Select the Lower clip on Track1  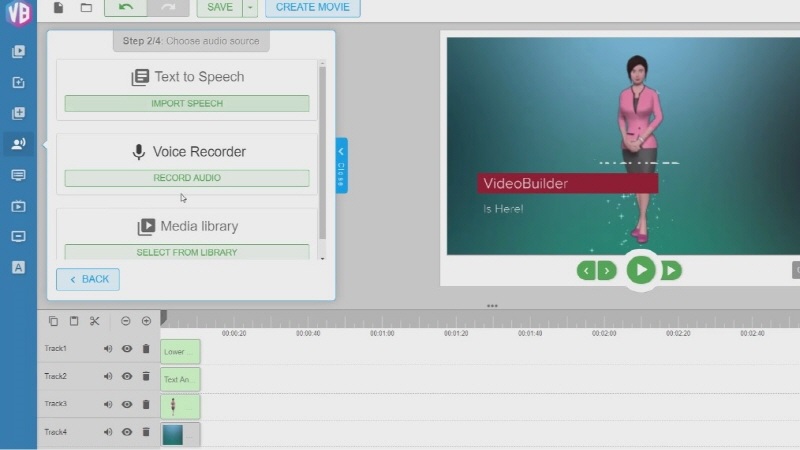180,352
